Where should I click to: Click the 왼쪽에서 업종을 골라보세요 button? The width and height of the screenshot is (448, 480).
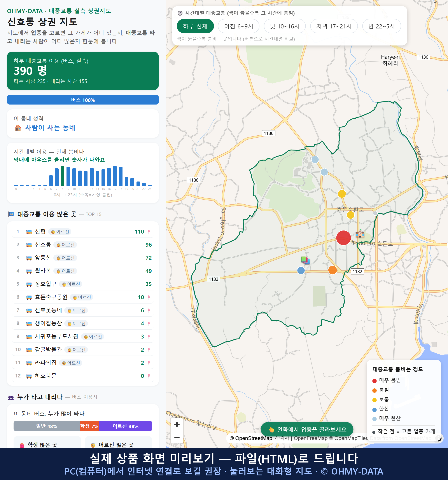tap(307, 429)
